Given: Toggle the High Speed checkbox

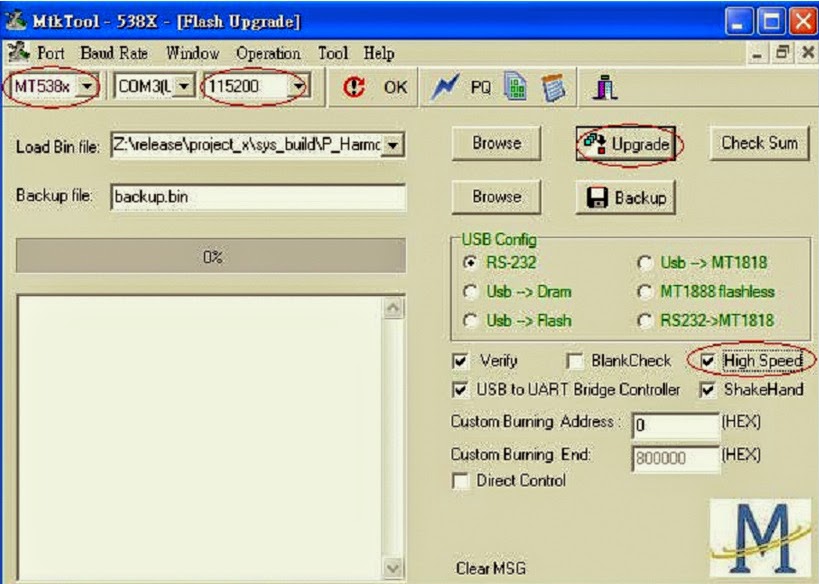Looking at the screenshot, I should pos(708,361).
